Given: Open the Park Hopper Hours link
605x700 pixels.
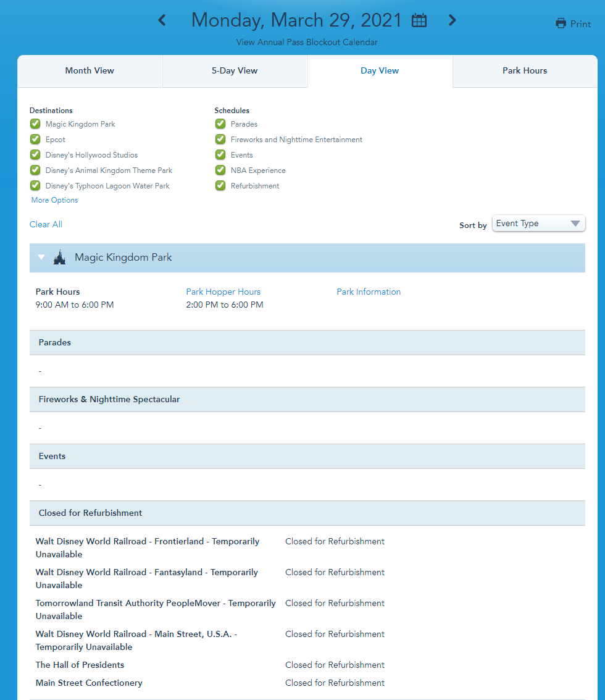Looking at the screenshot, I should [223, 292].
